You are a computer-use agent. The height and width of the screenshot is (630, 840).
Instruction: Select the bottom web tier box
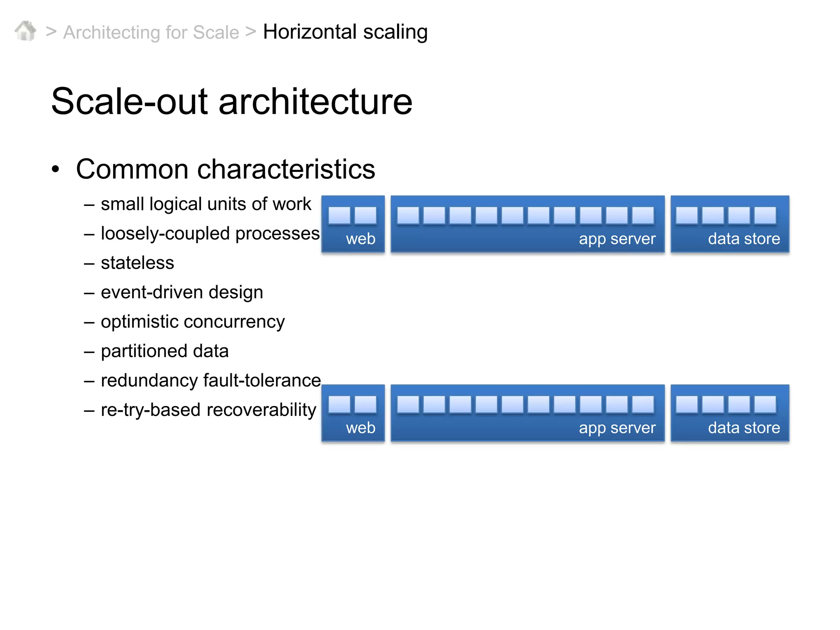(353, 413)
